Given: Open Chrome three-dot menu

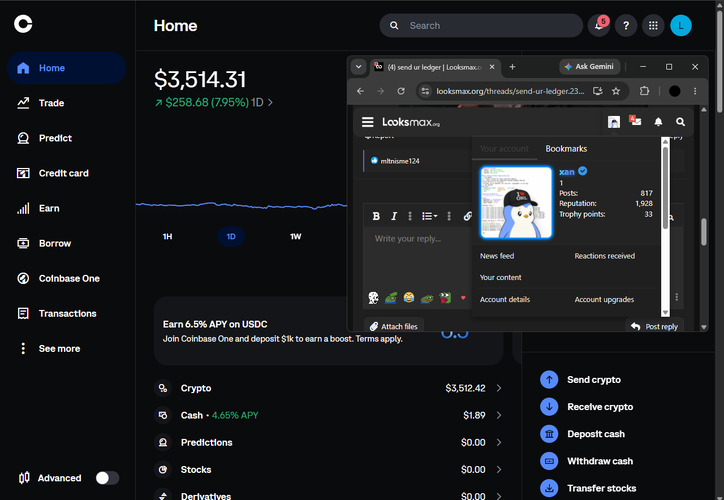Looking at the screenshot, I should (x=695, y=91).
